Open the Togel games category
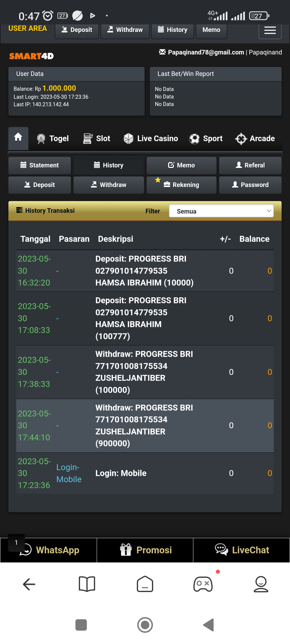Viewport: 290px width, 644px height. [x=53, y=138]
